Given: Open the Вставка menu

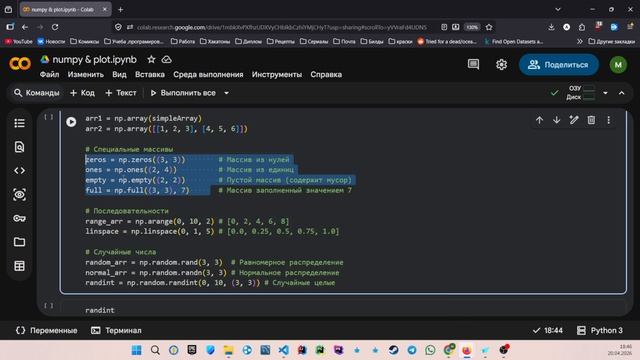Looking at the screenshot, I should tap(150, 75).
